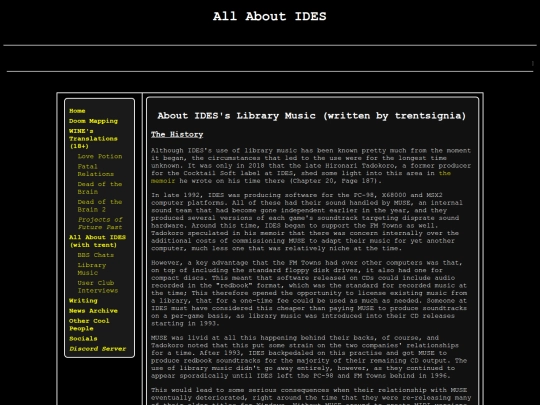Open All About IDES (with trent) section
The image size is (540, 405).
click(97, 241)
